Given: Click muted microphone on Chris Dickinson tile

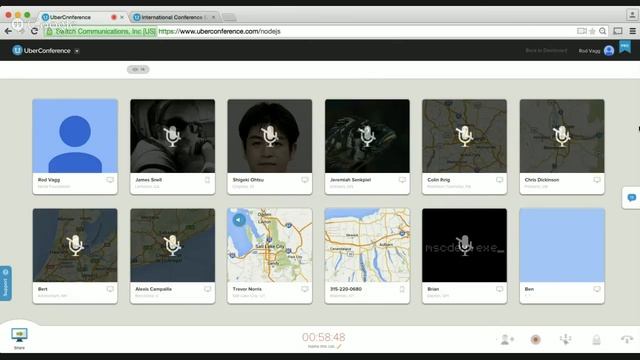Looking at the screenshot, I should pos(562,136).
